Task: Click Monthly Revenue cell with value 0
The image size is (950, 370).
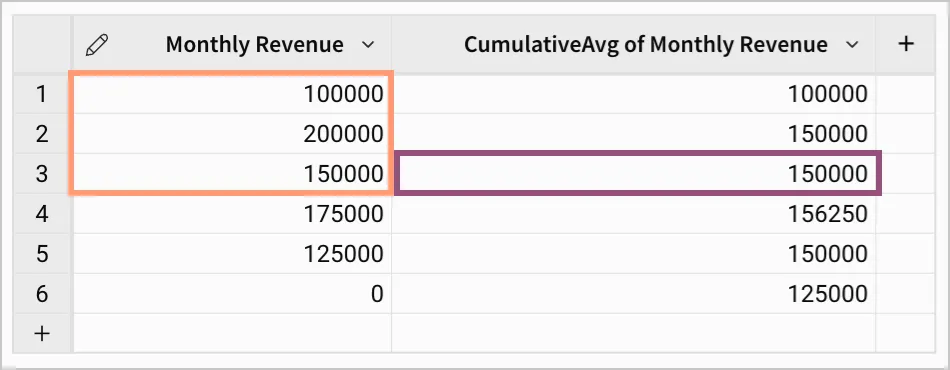Action: point(233,294)
